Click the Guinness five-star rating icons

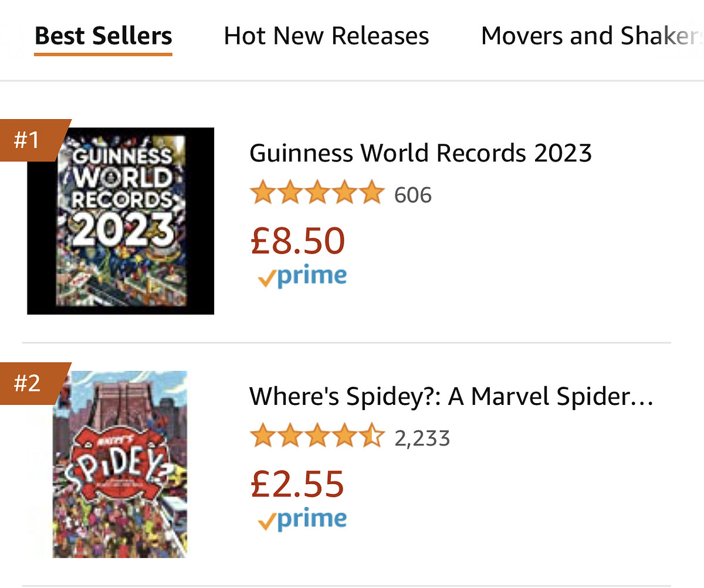pos(317,194)
